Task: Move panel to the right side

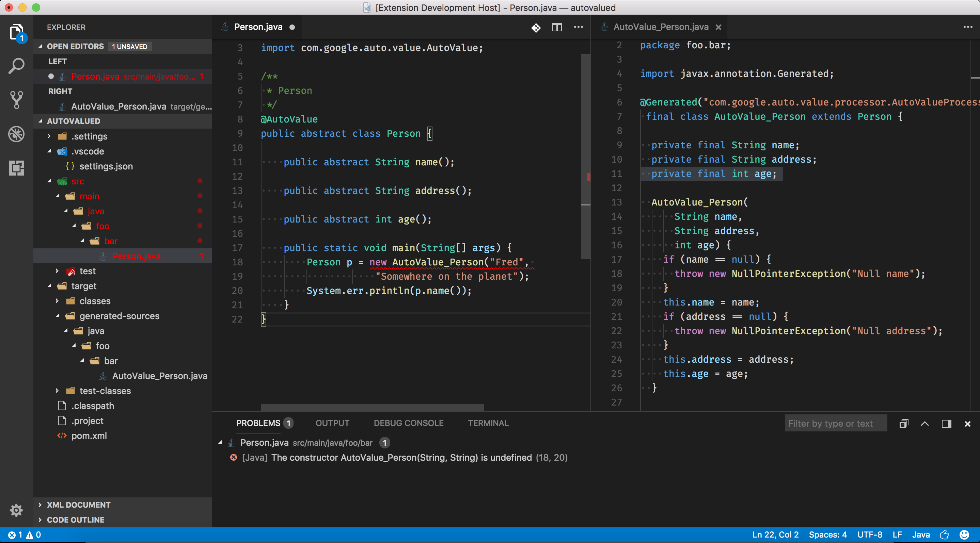Action: [x=947, y=424]
